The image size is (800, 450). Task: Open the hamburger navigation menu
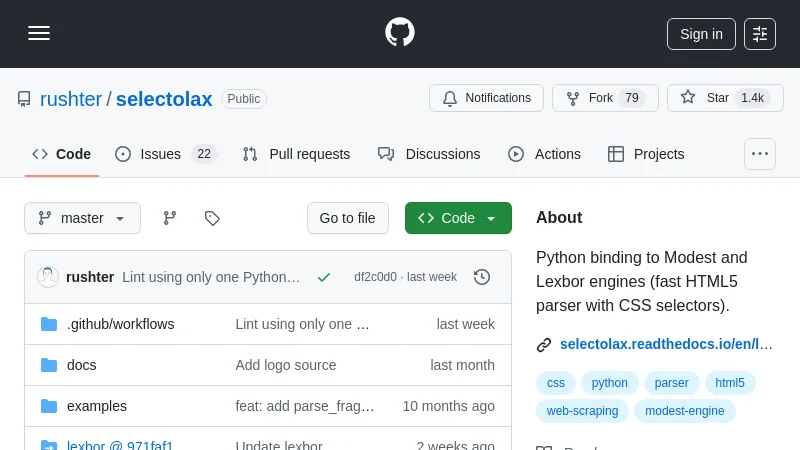[39, 33]
